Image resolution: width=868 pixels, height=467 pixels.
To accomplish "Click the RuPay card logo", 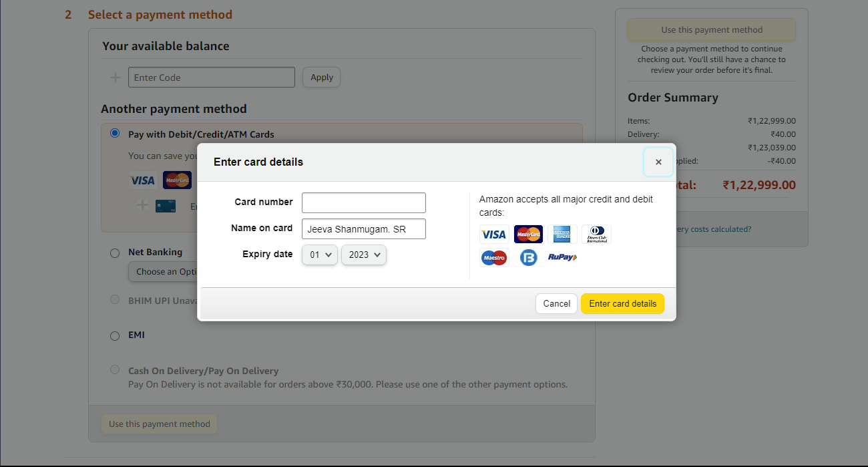I will [x=562, y=257].
